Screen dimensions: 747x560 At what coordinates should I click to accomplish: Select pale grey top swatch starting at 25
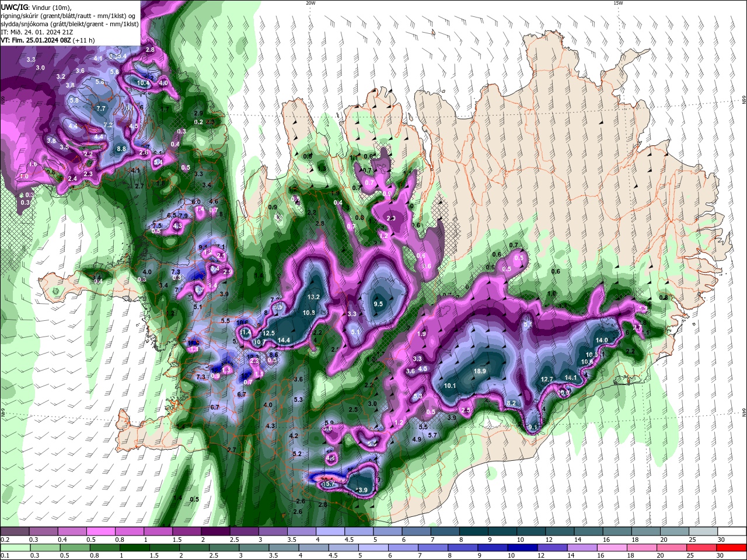pyautogui.click(x=704, y=531)
